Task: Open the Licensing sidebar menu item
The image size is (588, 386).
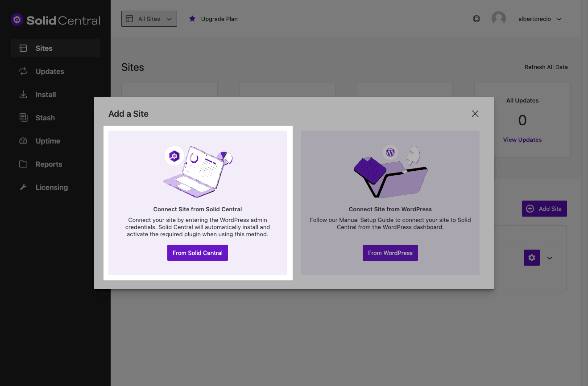Action: tap(55, 187)
